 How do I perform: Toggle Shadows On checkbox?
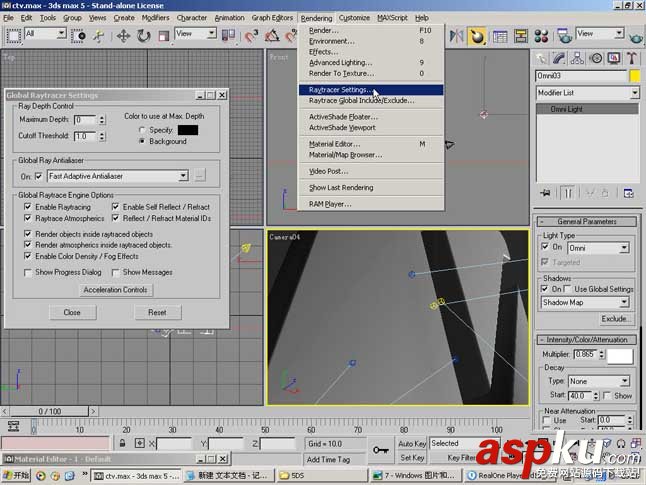pyautogui.click(x=545, y=289)
